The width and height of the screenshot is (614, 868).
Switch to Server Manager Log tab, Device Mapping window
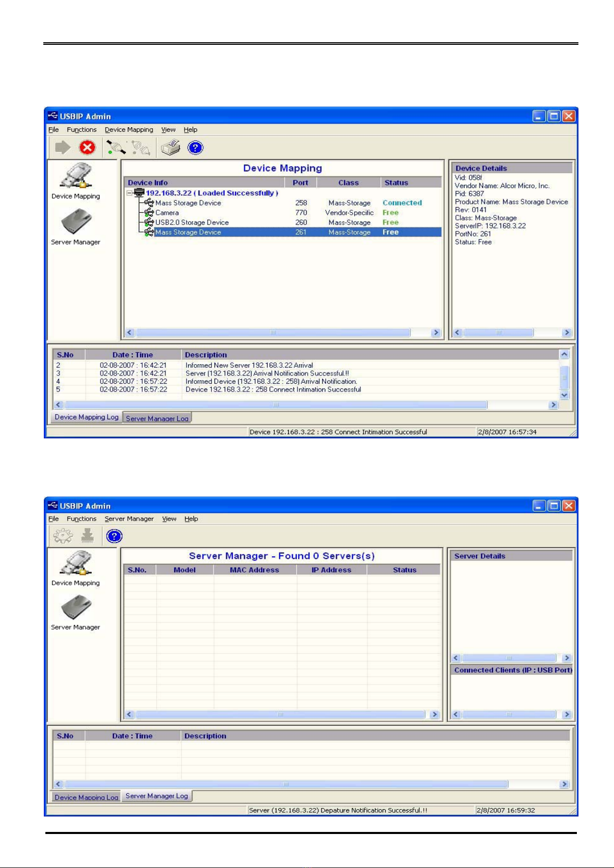point(157,418)
